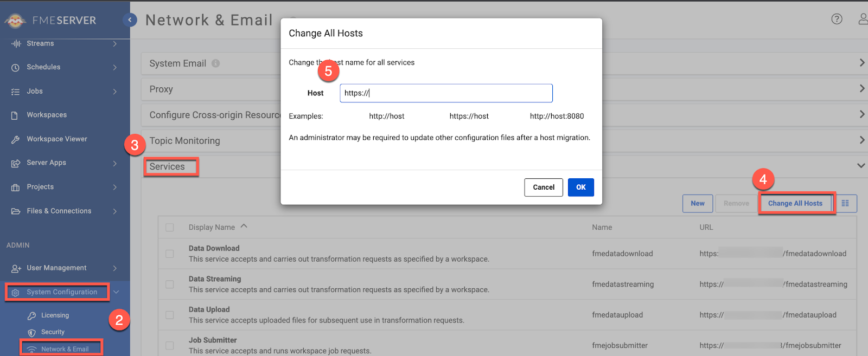Check the Job Submitter service checkbox
This screenshot has height=356, width=868.
click(x=170, y=346)
